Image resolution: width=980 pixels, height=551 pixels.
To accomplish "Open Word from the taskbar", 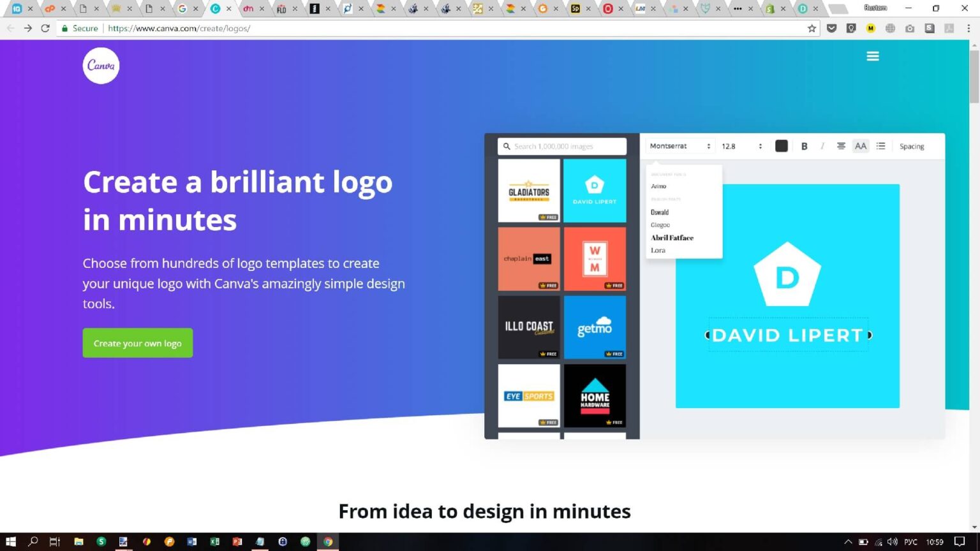I will click(x=191, y=541).
